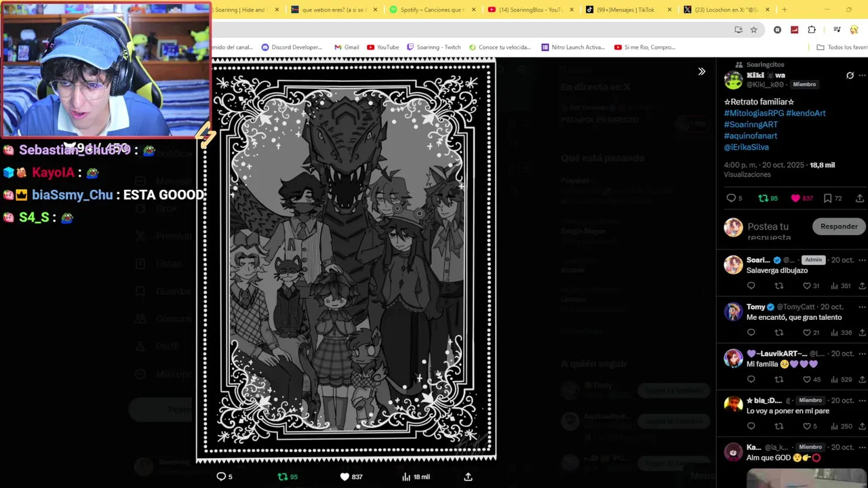Like the 'Salaverga dibujazo' comment

pyautogui.click(x=806, y=286)
